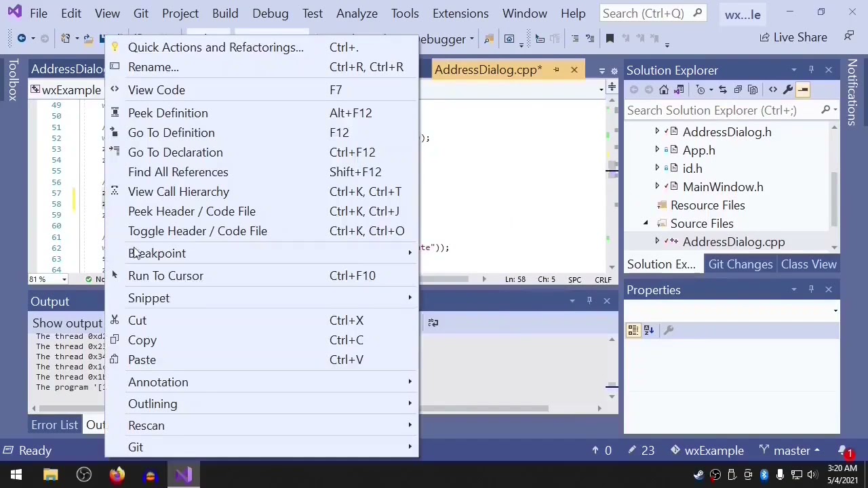Open the Windows Start button

click(16, 475)
